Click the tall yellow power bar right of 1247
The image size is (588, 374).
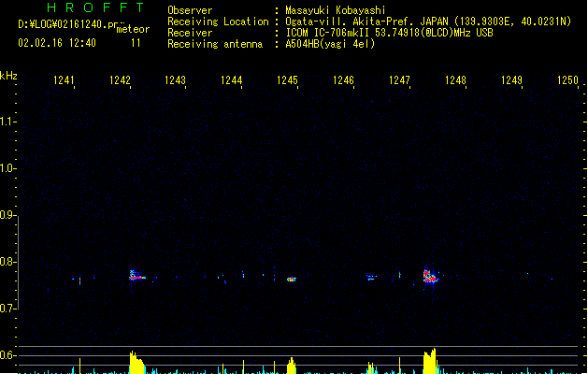431,361
